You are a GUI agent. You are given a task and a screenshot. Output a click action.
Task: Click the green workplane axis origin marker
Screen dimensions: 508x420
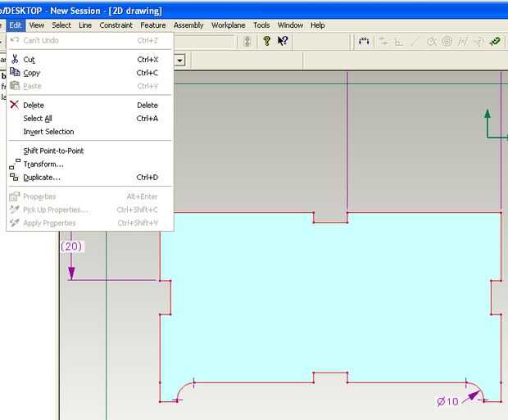pos(488,138)
